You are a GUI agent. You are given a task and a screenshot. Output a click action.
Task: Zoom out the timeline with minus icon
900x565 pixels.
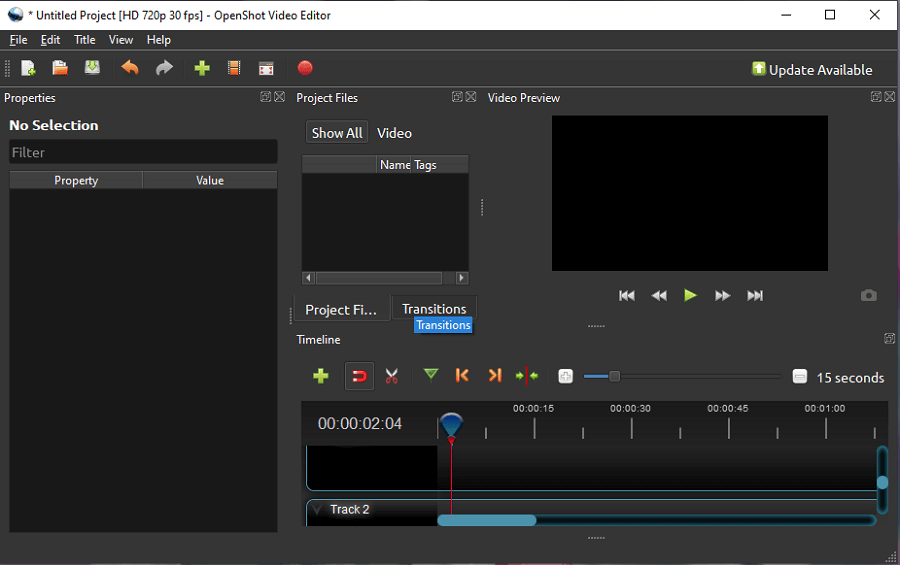800,376
